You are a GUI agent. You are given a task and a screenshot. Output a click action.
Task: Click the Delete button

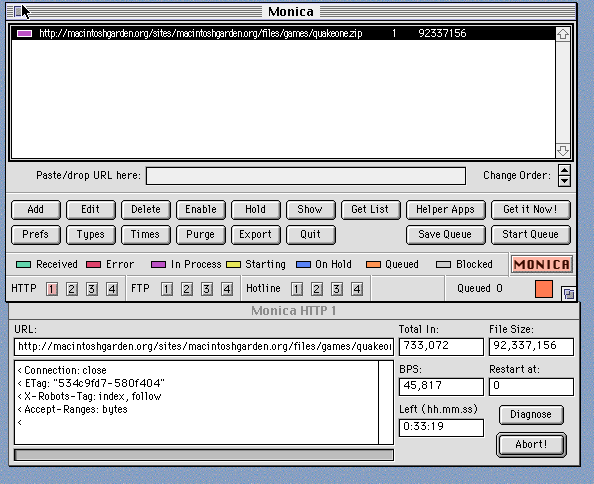(145, 210)
